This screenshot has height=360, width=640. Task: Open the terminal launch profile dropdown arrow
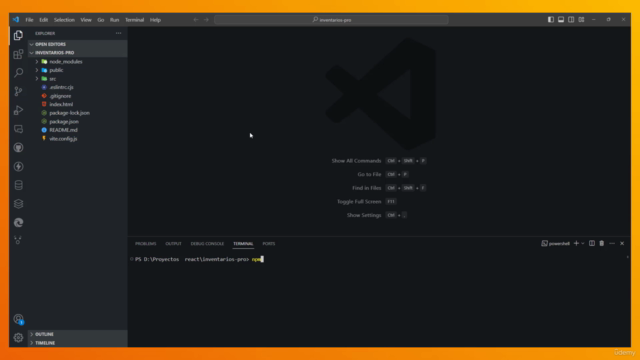(x=583, y=243)
